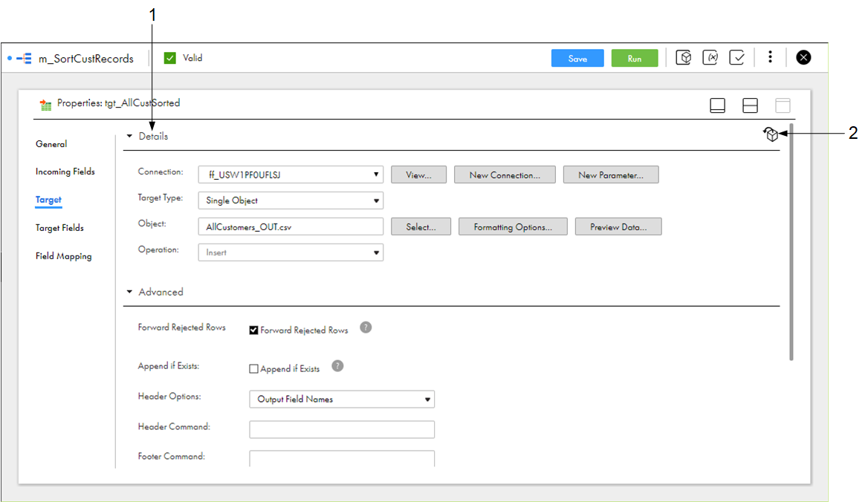Viewport: 868px width, 502px height.
Task: Click the refresh cube icon in the Details row
Action: point(771,134)
